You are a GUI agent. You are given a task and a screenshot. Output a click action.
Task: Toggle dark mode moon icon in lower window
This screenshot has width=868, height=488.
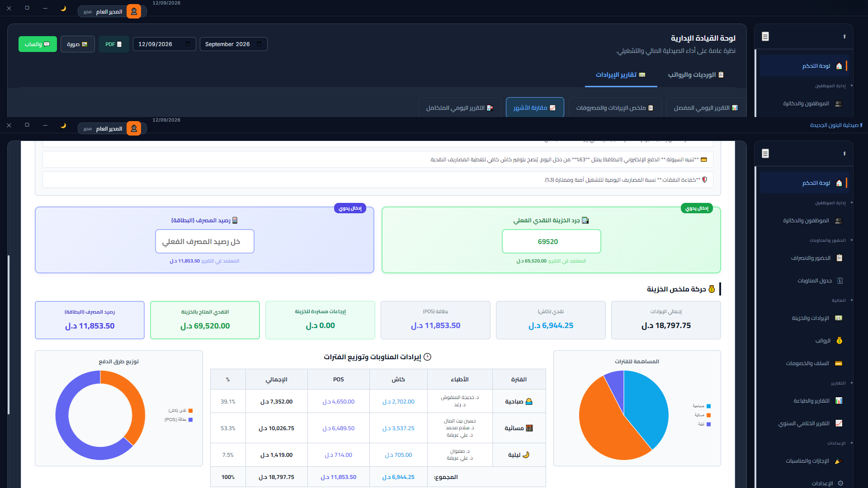tap(63, 125)
